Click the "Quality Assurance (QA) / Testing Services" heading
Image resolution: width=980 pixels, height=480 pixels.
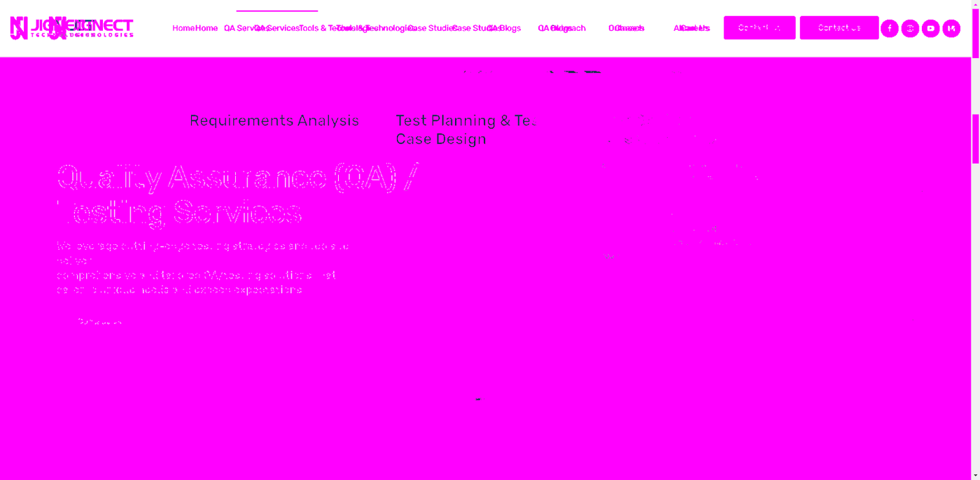tap(238, 194)
